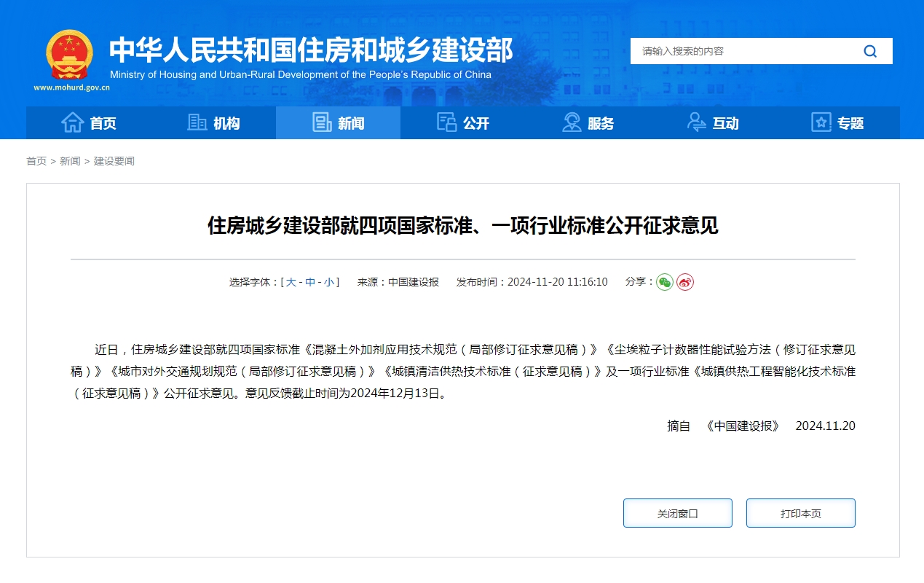This screenshot has height=583, width=924.
Task: Click the 互动 interaction icon in navigation
Action: [x=696, y=122]
